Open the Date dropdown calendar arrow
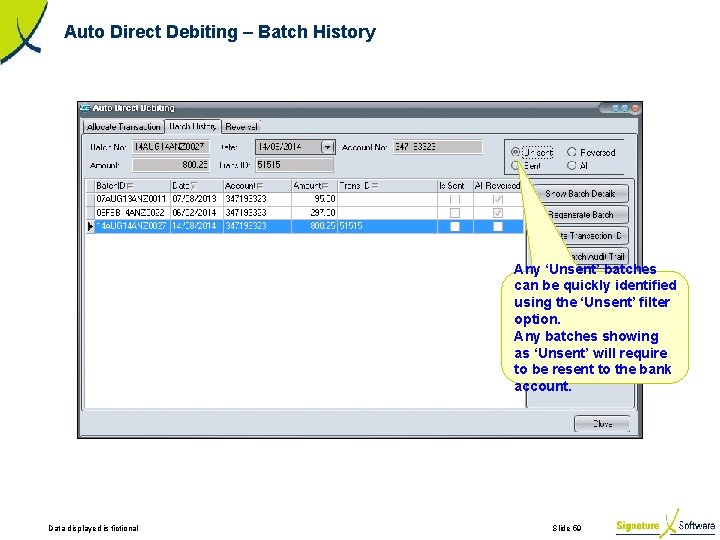The width and height of the screenshot is (720, 540). tap(327, 147)
